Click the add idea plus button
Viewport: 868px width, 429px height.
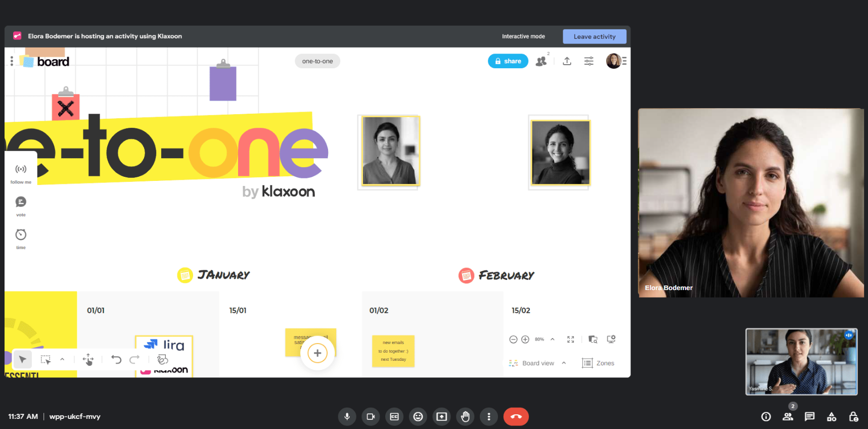pyautogui.click(x=317, y=353)
